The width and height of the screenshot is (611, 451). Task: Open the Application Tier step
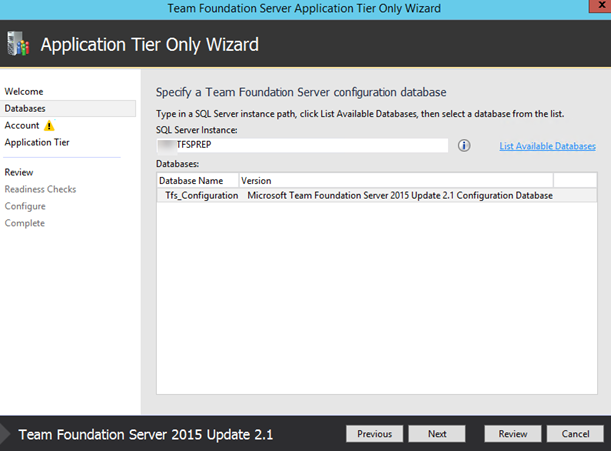(x=37, y=143)
